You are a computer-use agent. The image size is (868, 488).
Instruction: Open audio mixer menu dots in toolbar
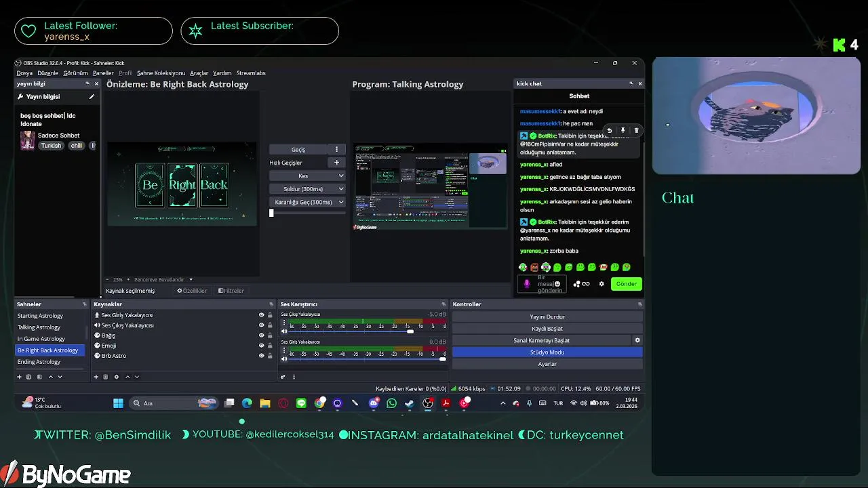pos(294,377)
